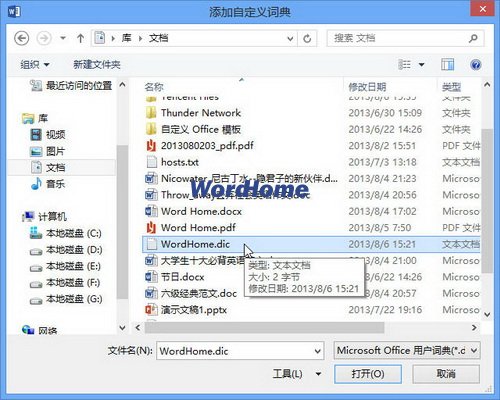Select 计算机 in the navigation tree
The width and height of the screenshot is (500, 400).
(x=45, y=217)
